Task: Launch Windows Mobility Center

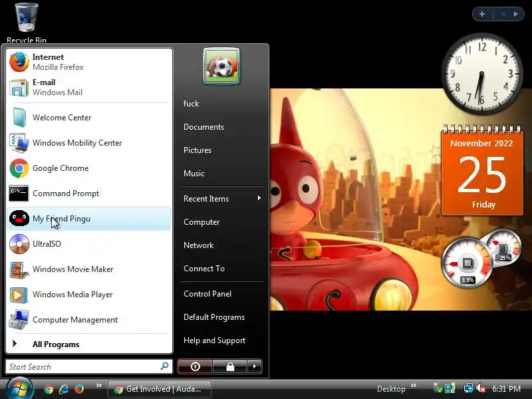Action: pyautogui.click(x=89, y=143)
